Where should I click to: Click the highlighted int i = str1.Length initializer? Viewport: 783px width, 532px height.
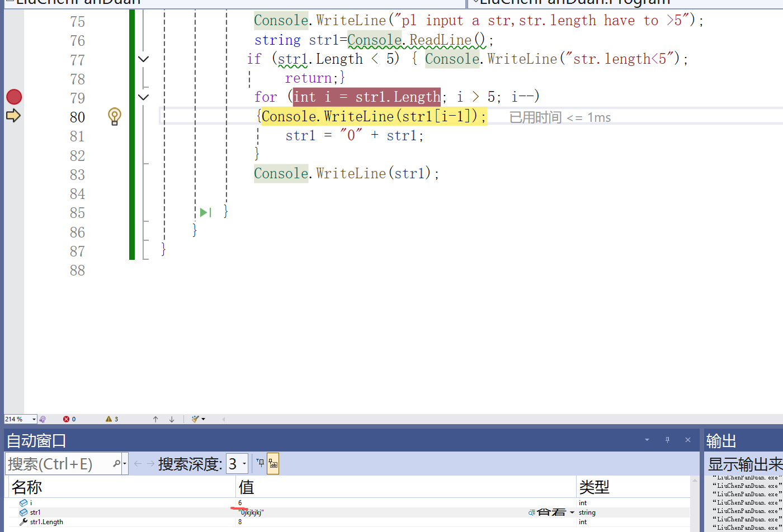(367, 97)
